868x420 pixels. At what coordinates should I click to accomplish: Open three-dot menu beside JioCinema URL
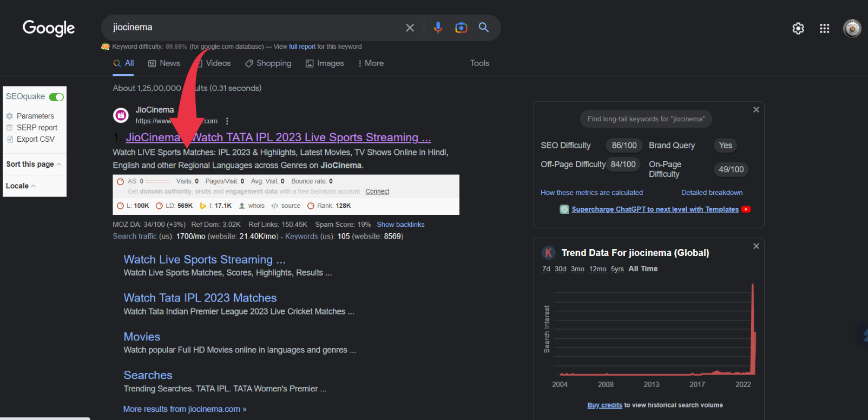[x=227, y=121]
